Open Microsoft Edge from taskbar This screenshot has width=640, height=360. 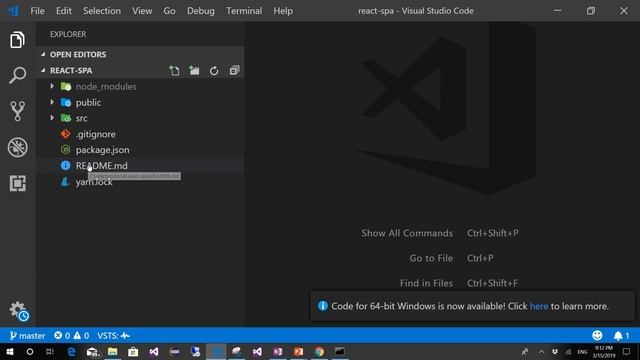click(x=71, y=351)
